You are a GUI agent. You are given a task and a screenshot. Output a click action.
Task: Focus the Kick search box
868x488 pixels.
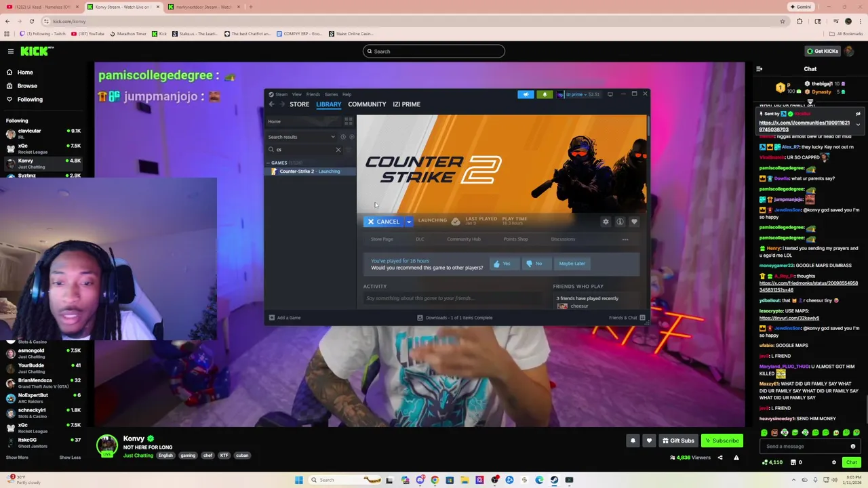(x=434, y=51)
